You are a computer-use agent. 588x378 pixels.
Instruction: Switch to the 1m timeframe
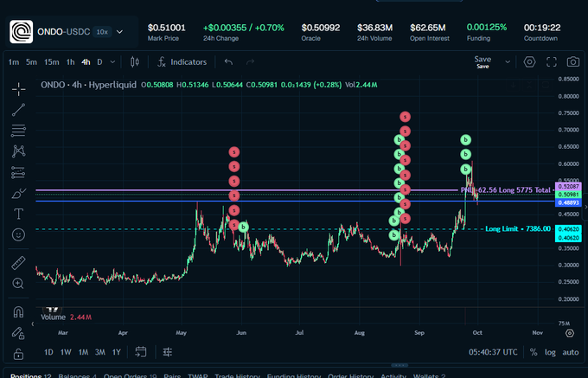click(x=14, y=62)
